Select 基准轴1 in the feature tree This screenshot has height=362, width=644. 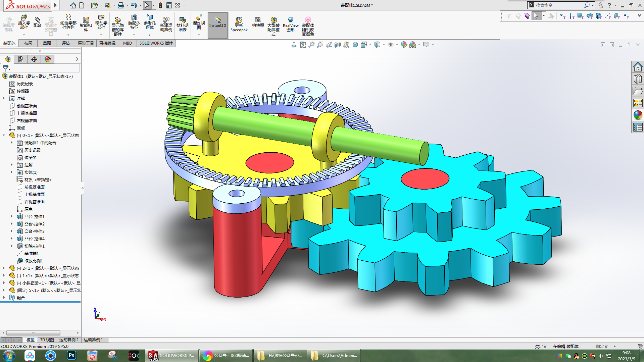coord(32,253)
